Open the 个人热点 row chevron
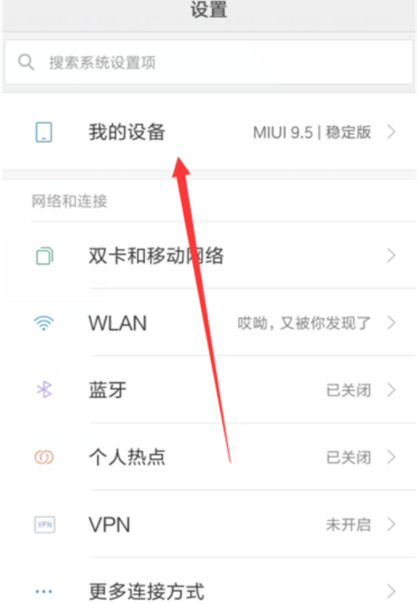The width and height of the screenshot is (417, 604). tap(392, 457)
